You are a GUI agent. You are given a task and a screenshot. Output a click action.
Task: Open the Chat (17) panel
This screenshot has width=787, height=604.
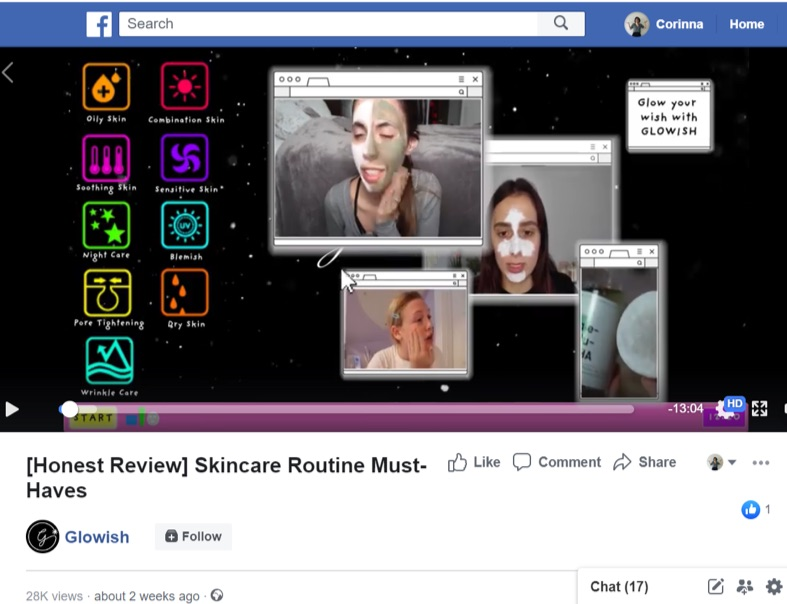[x=619, y=586]
